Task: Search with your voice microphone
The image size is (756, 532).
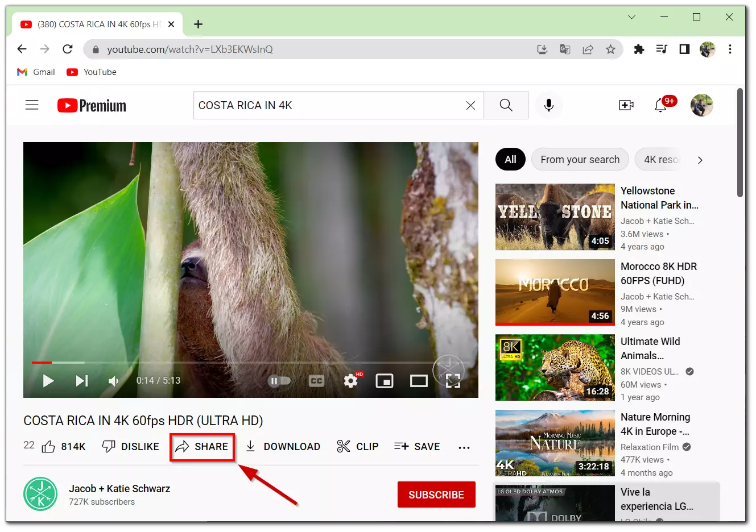Action: 549,105
